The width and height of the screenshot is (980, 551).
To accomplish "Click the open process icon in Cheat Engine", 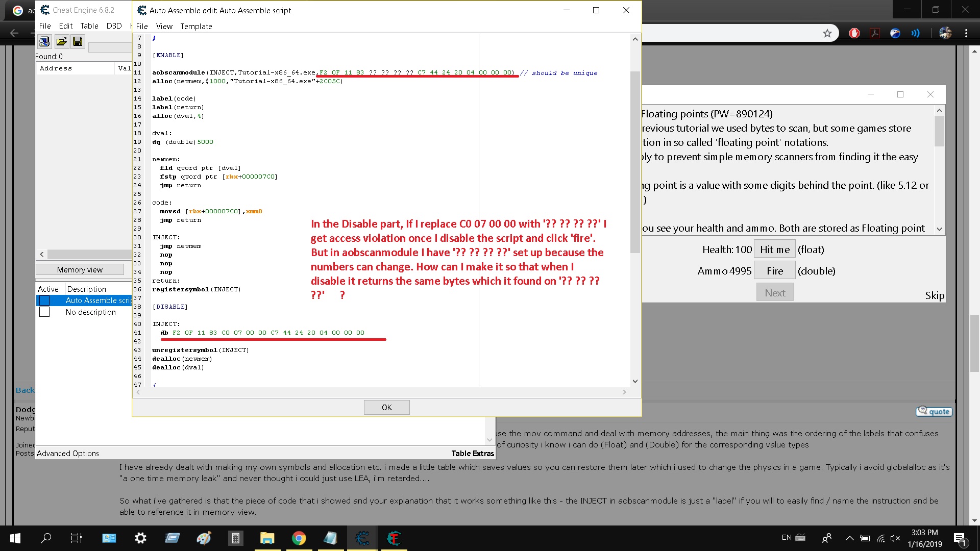I will pos(44,41).
